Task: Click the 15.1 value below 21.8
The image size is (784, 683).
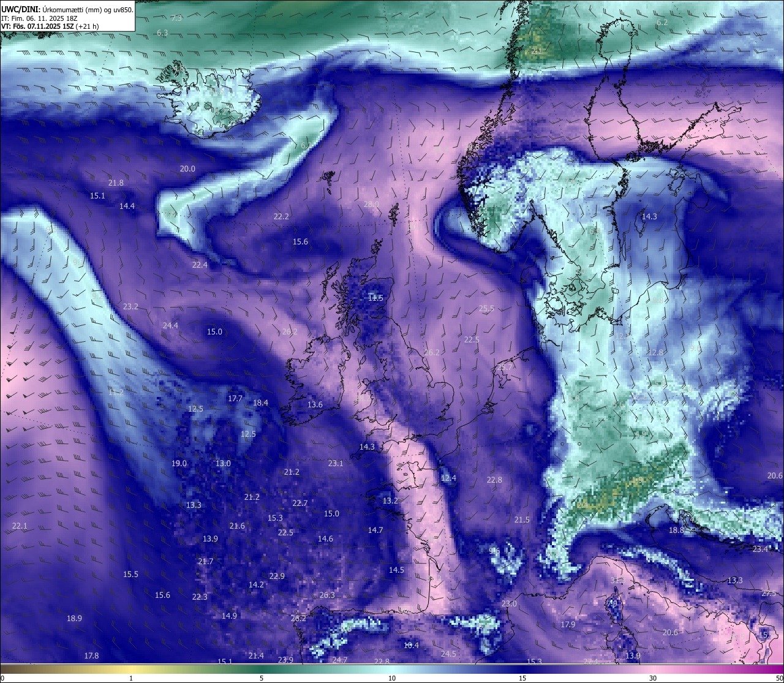Action: (97, 195)
